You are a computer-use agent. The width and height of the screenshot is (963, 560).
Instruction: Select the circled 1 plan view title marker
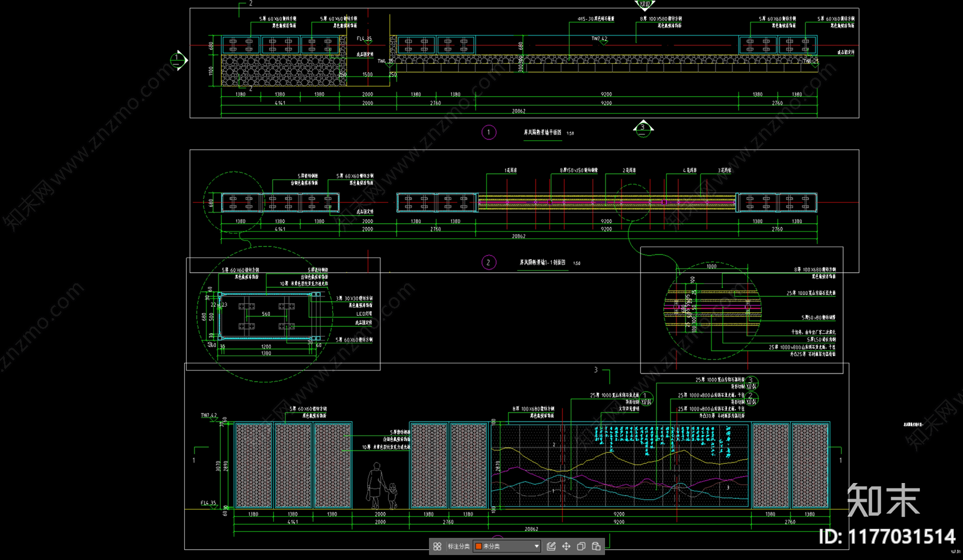(489, 132)
